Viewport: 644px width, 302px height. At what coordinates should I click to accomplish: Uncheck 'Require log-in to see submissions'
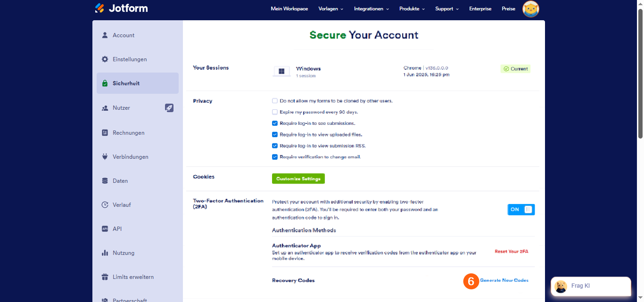(x=275, y=123)
